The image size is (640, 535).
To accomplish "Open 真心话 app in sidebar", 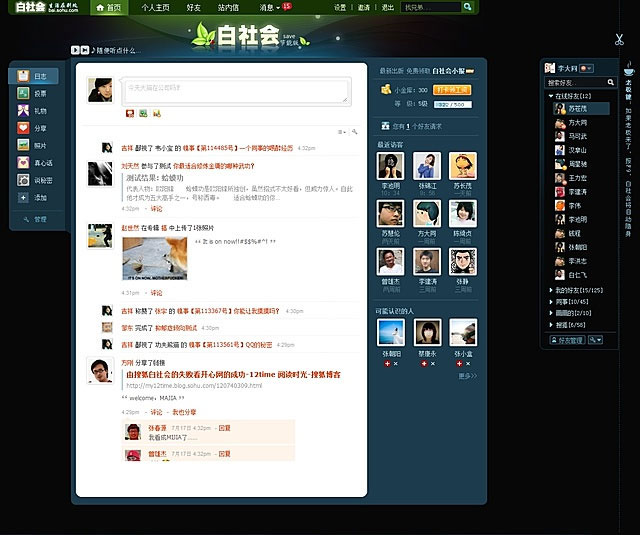I will (35, 163).
